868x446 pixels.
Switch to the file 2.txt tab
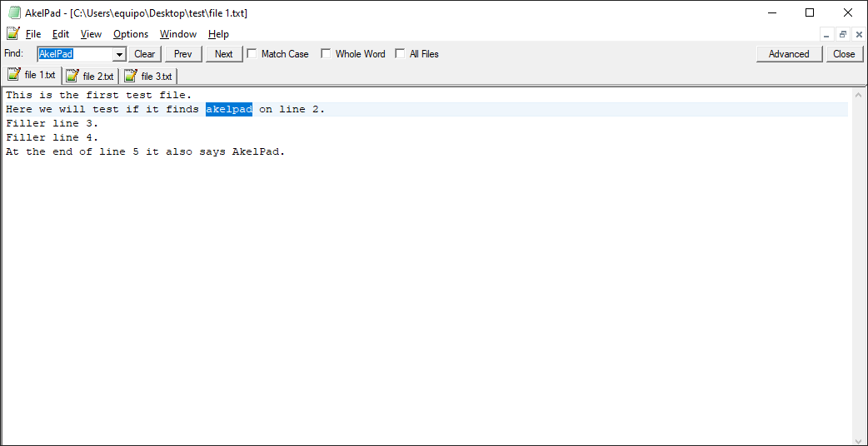point(90,76)
